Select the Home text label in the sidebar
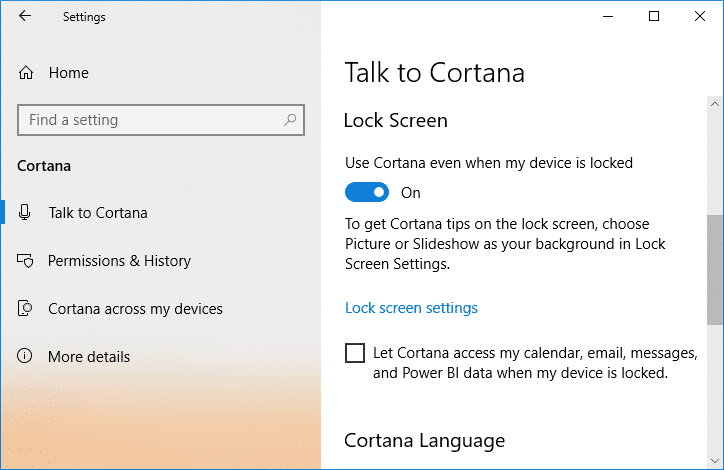The image size is (724, 470). click(x=69, y=72)
